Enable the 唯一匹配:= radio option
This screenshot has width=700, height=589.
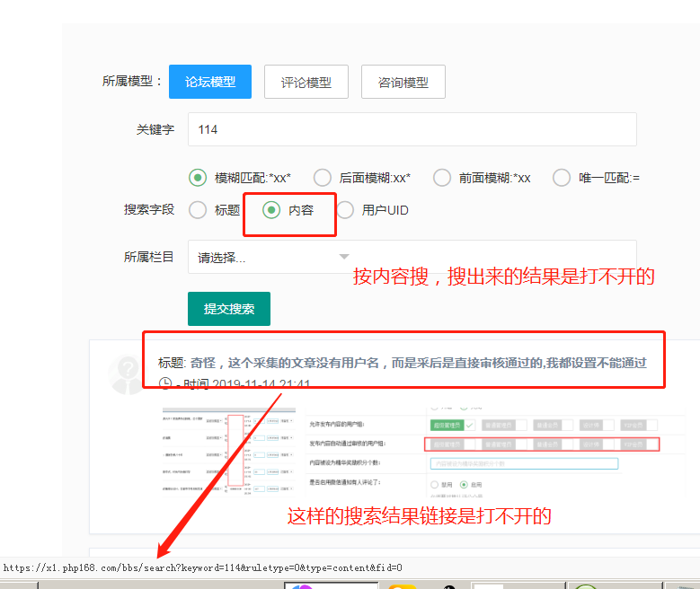pyautogui.click(x=562, y=178)
